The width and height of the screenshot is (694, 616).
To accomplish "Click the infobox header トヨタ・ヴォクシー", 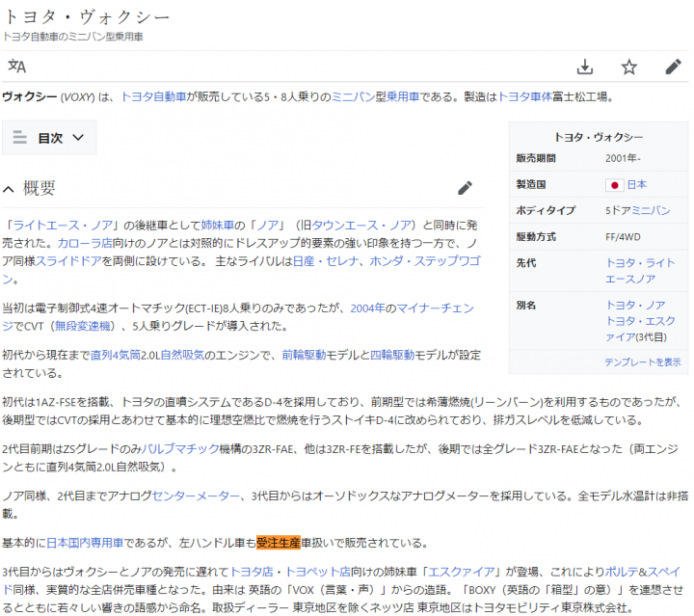I will click(599, 138).
